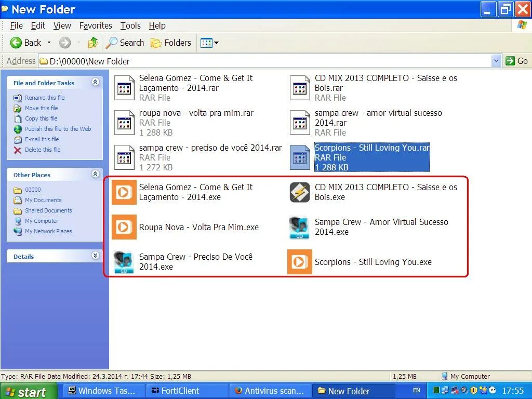Select sampa crew preciso de você 2014.rar icon
532x399 pixels.
124,157
